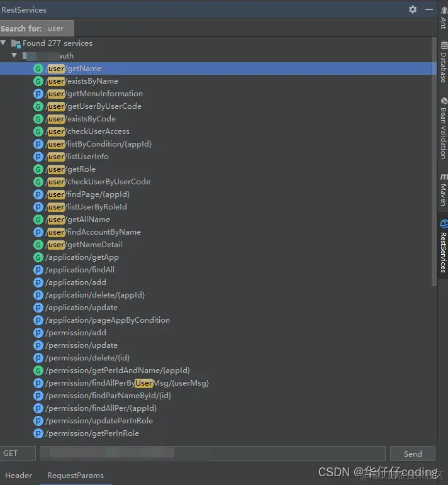Switch to the RequestParams tab

(x=75, y=476)
